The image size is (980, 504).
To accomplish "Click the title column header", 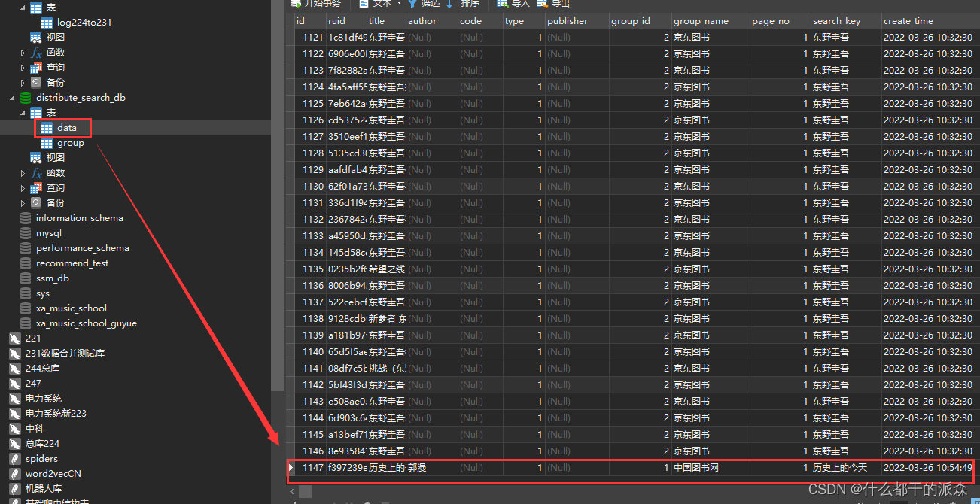I will pos(385,21).
